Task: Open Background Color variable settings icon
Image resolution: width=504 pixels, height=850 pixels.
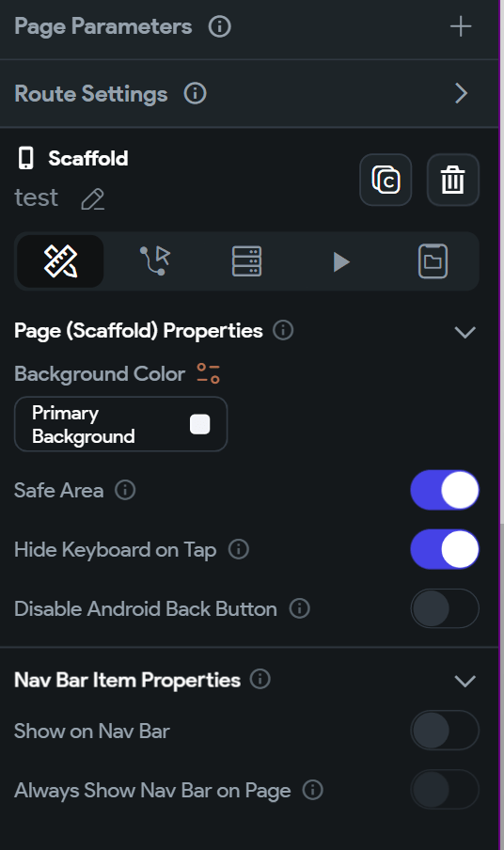Action: (x=208, y=373)
